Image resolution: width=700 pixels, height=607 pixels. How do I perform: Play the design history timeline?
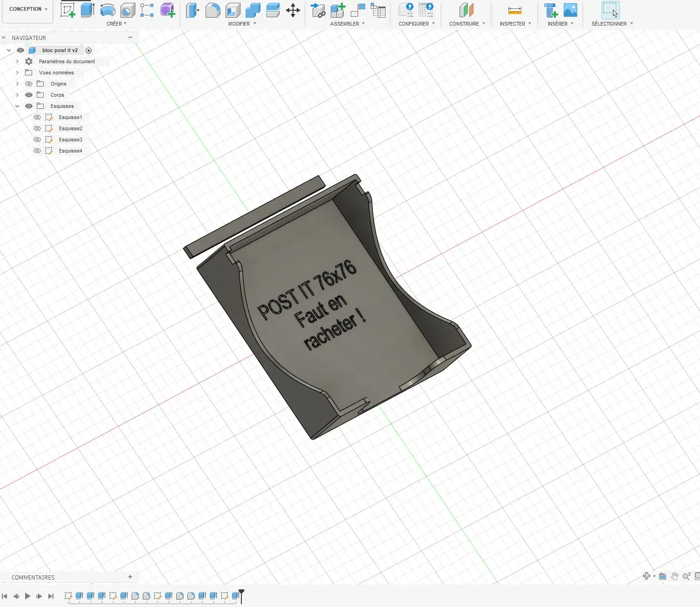tap(27, 596)
